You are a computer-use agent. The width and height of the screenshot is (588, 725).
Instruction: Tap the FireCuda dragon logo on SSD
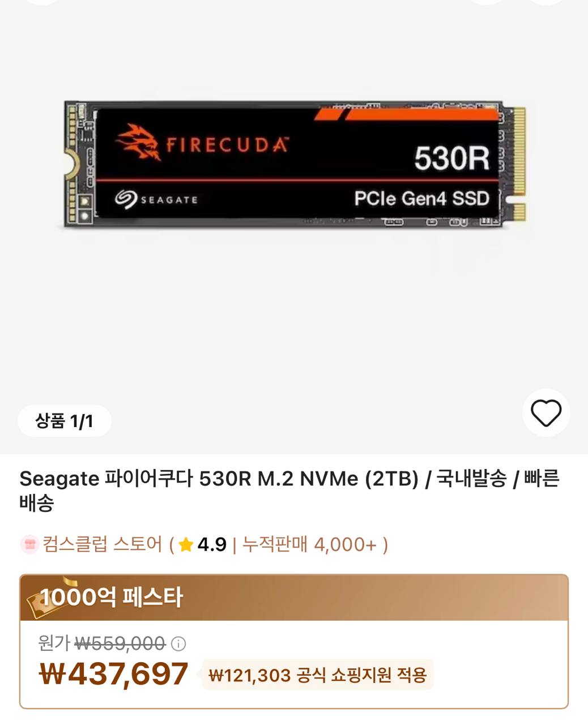tap(138, 142)
